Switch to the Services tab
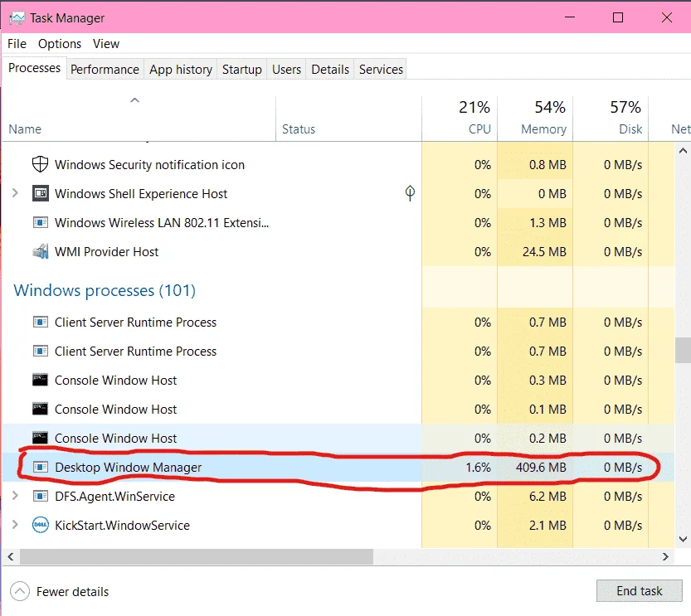Image resolution: width=691 pixels, height=616 pixels. click(381, 69)
